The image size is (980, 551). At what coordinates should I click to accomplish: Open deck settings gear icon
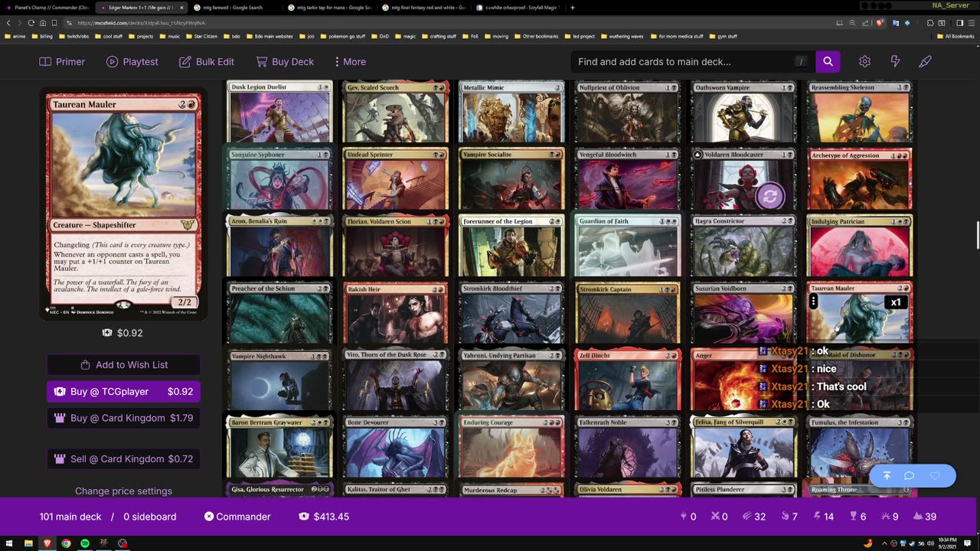(864, 61)
